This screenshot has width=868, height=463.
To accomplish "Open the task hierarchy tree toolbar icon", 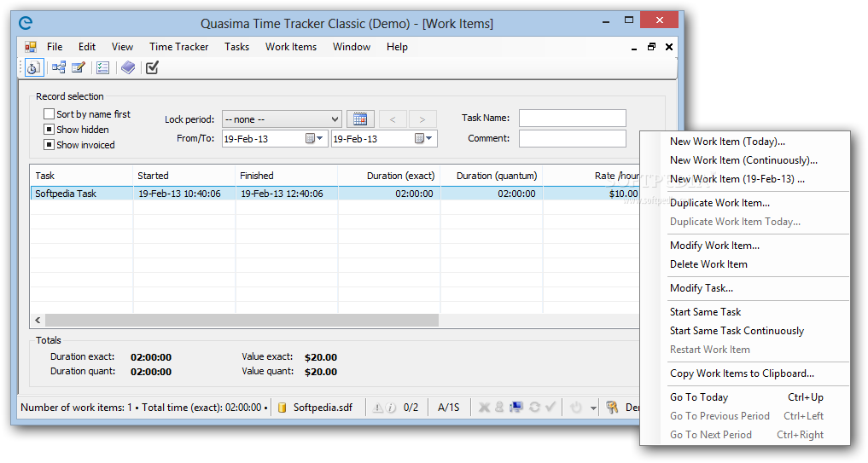I will click(x=59, y=67).
